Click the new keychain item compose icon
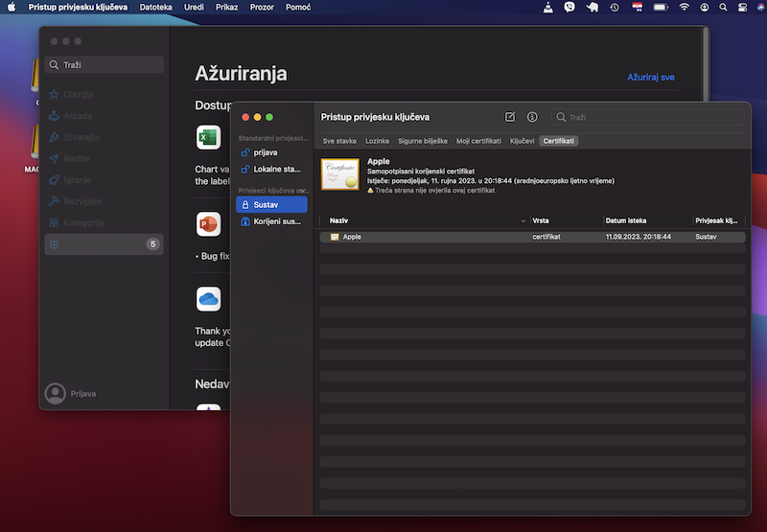The width and height of the screenshot is (767, 532). tap(510, 117)
